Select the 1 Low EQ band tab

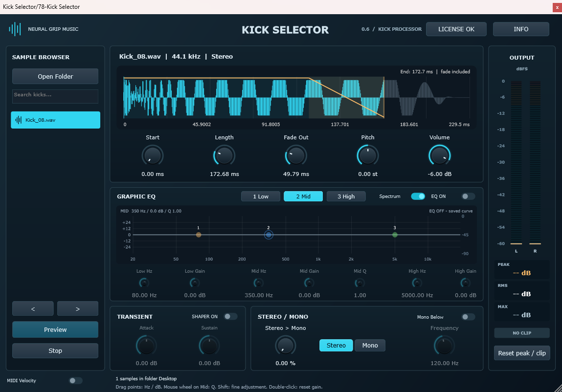coord(261,196)
